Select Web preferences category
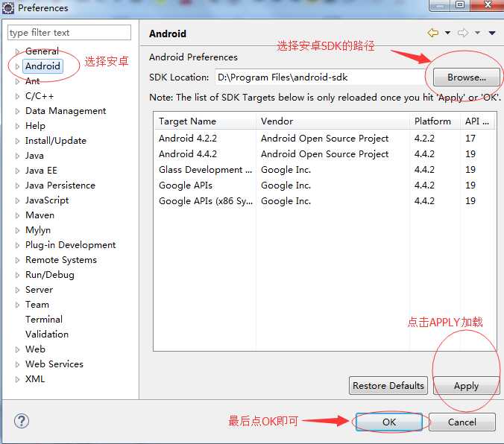This screenshot has width=504, height=444. (x=35, y=349)
